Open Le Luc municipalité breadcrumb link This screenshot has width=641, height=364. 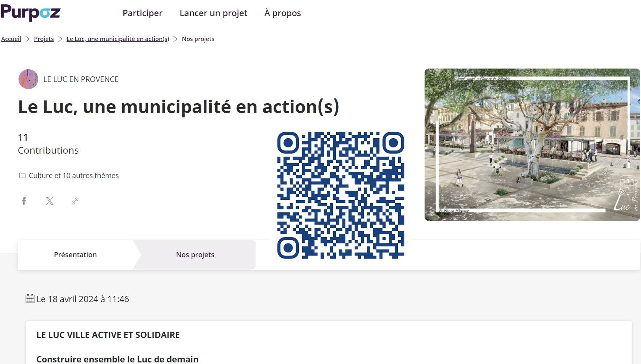click(x=118, y=39)
